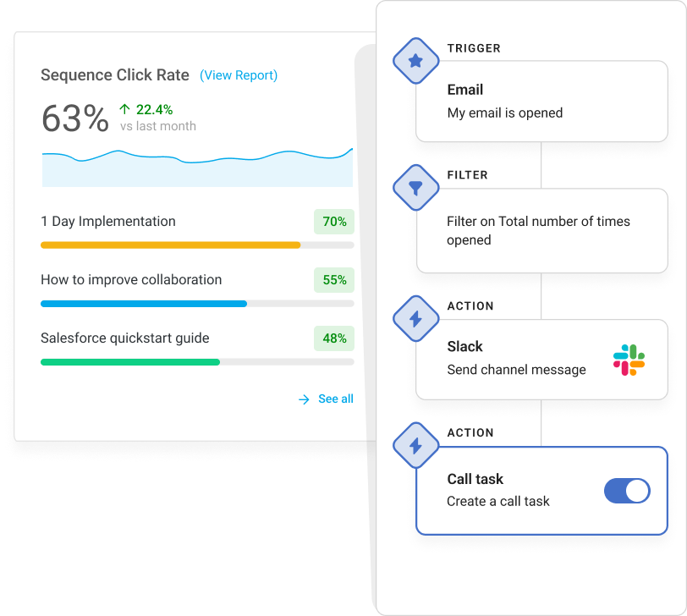Open the See all link

tap(336, 399)
